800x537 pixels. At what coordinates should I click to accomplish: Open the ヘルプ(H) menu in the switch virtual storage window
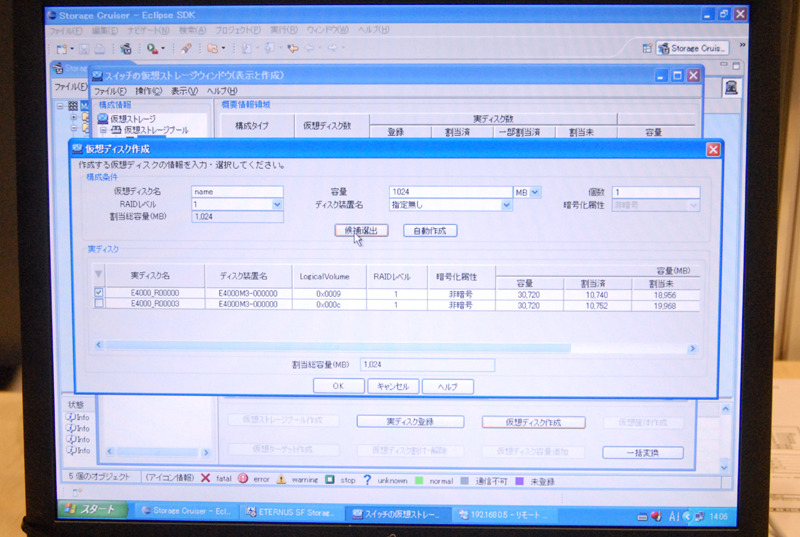tap(222, 91)
